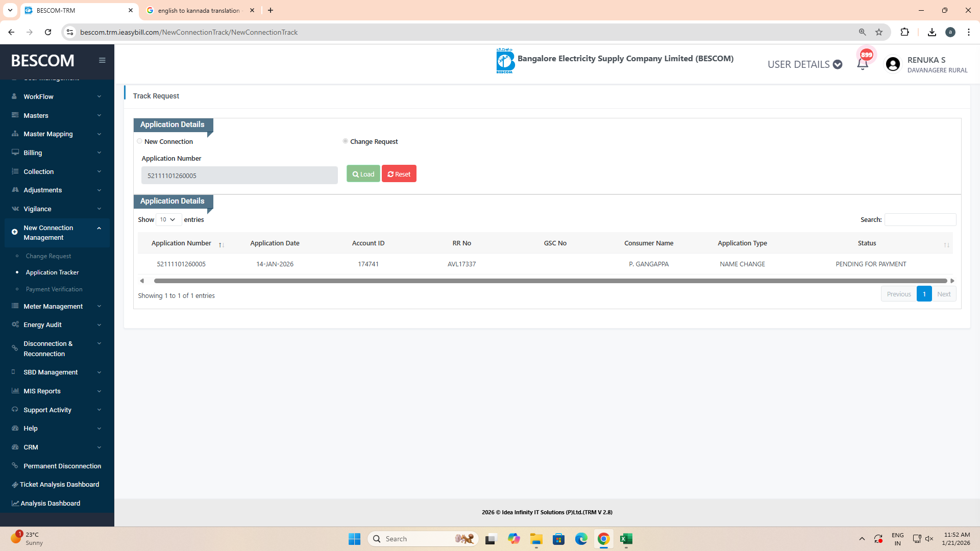
Task: Switch to the english to kannada translation tab
Action: [x=198, y=10]
